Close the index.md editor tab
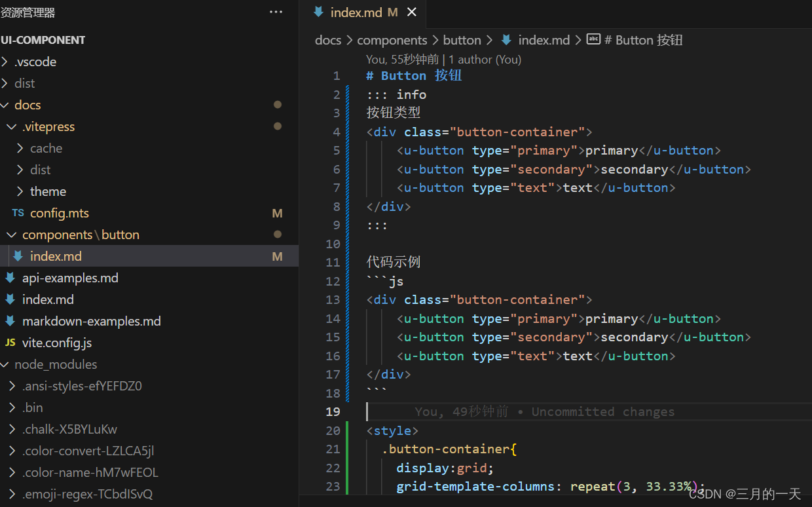 [412, 12]
